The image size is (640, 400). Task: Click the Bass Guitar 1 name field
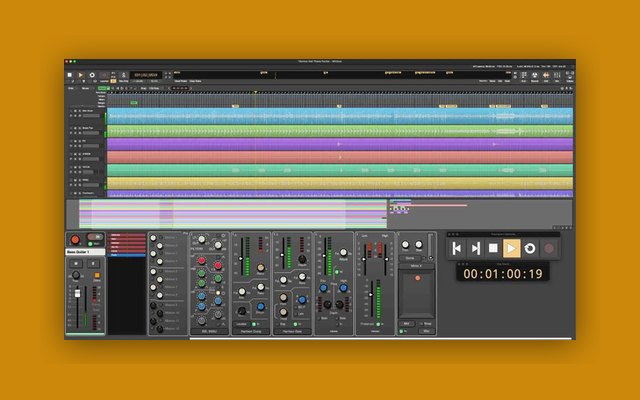[x=85, y=252]
